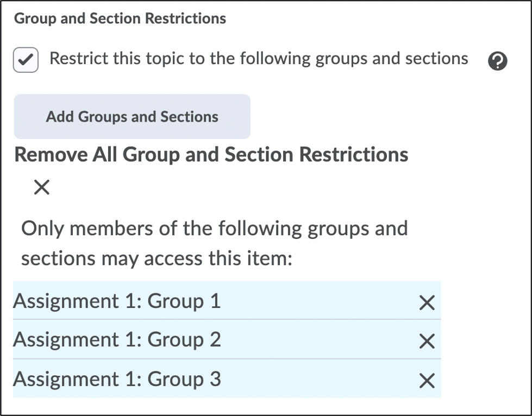The image size is (532, 416).
Task: Remove Assignment 1: Group 3 restriction
Action: click(x=427, y=381)
